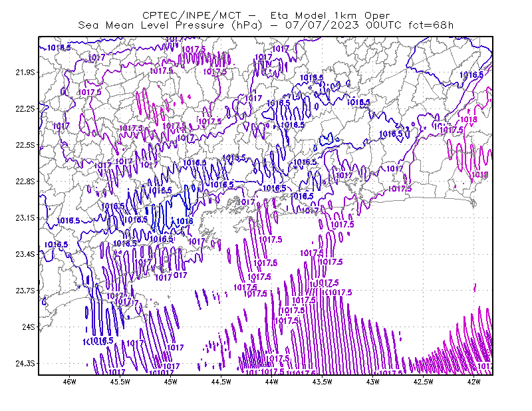The height and width of the screenshot is (411, 532).
Task: Click the 46W longitude axis label
Action: 70,382
